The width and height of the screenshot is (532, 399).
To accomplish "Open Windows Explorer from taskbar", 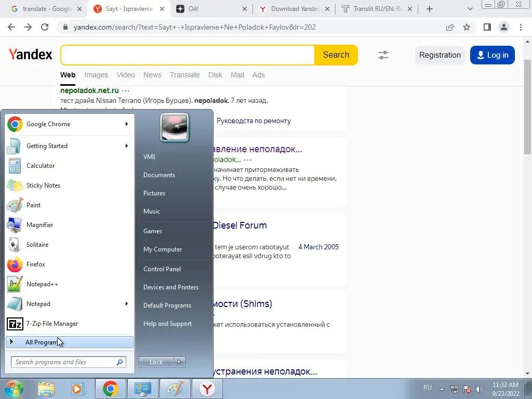I will (46, 389).
